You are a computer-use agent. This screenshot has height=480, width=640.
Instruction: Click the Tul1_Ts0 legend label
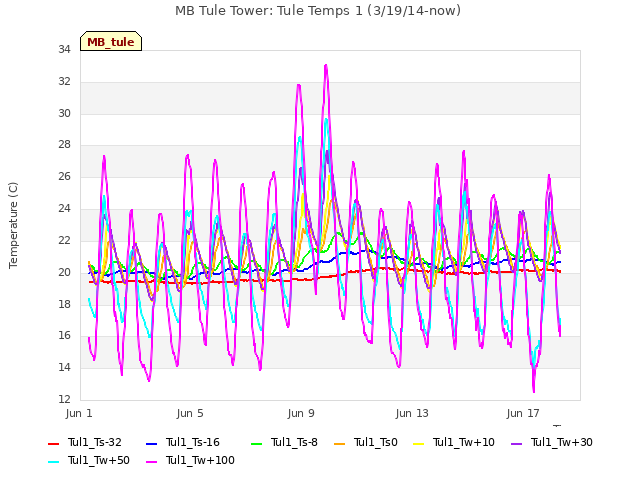(x=376, y=442)
